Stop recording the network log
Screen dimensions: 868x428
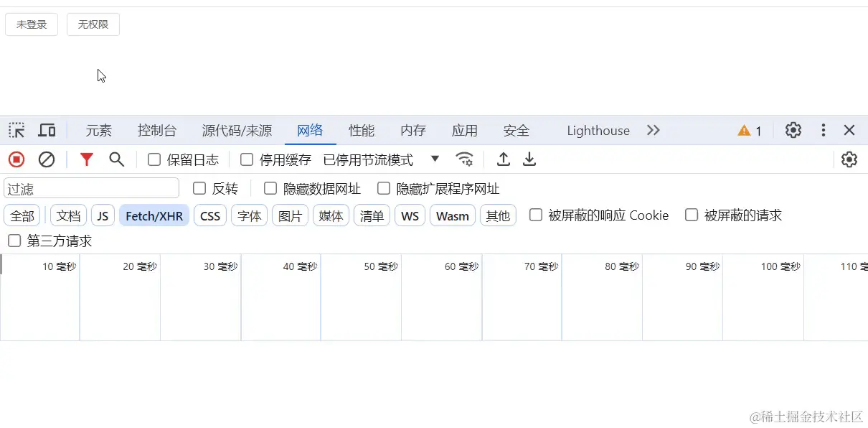[16, 159]
